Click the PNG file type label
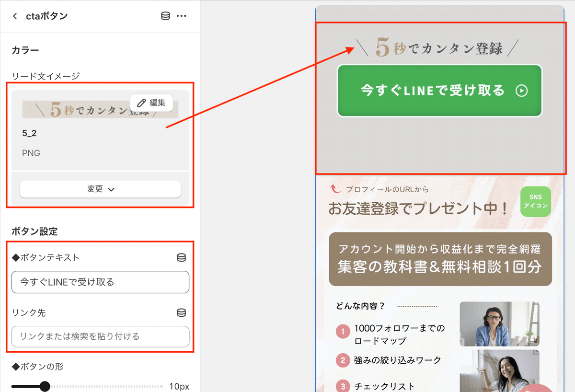The image size is (575, 392). point(31,153)
